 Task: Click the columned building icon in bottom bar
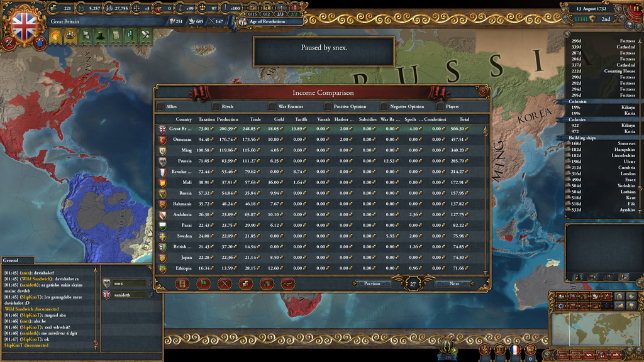click(x=500, y=350)
